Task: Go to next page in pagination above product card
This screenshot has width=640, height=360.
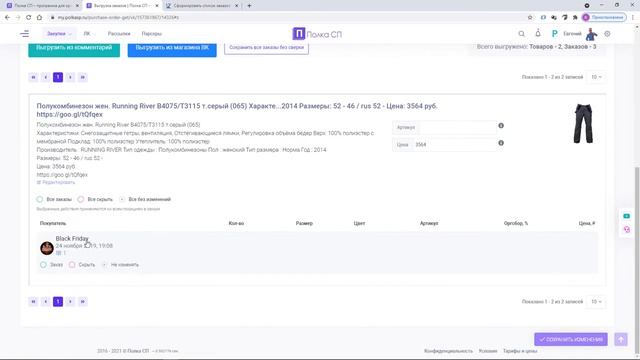Action: (x=70, y=77)
